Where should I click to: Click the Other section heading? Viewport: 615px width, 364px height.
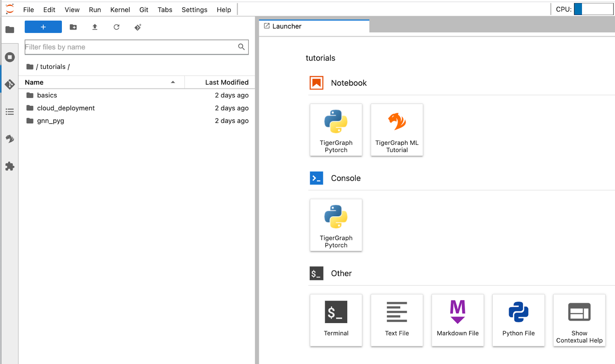(341, 273)
